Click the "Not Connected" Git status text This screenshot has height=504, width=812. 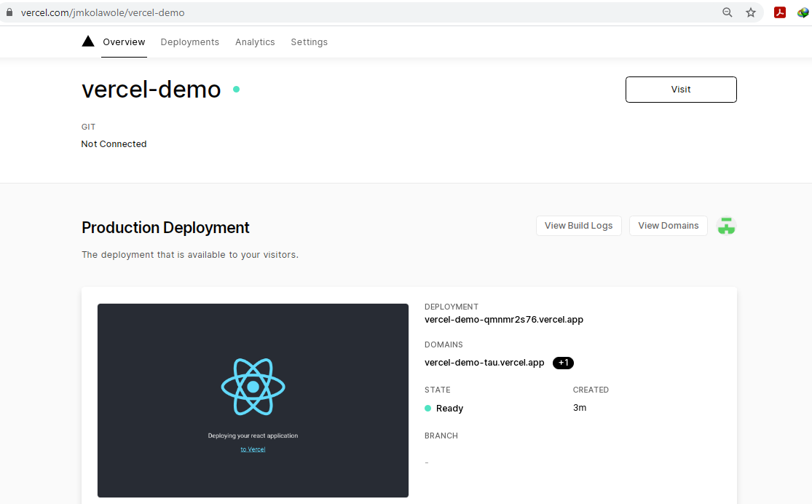click(x=114, y=144)
